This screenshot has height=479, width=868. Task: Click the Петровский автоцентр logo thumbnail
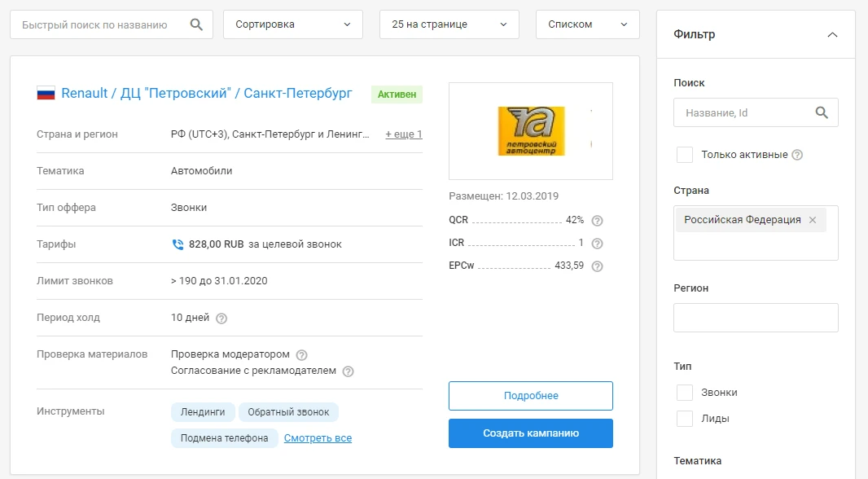click(530, 131)
